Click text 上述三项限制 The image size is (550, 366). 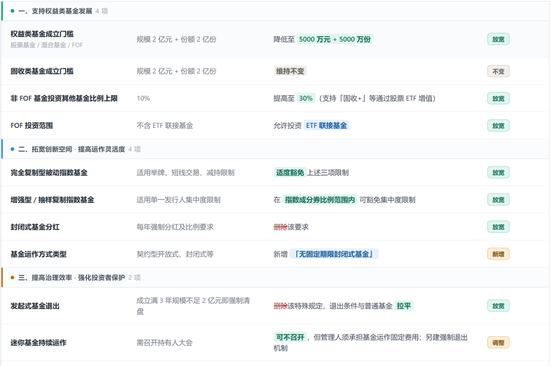click(328, 173)
